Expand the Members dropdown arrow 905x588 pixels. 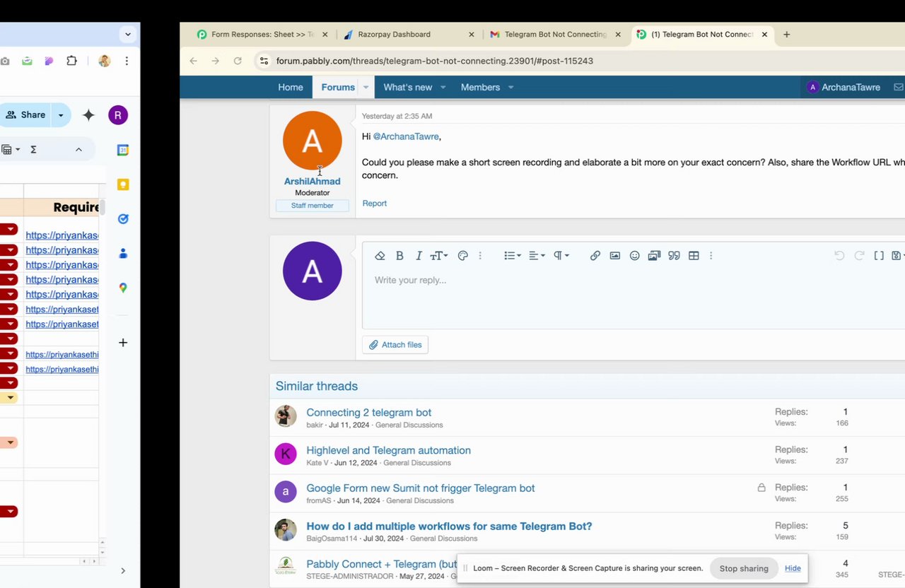(510, 87)
